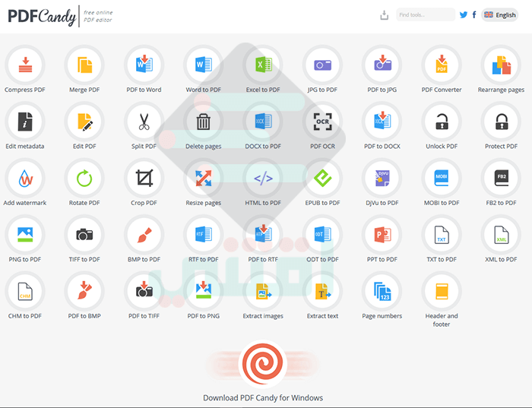Open the English language selector
Viewport: 532px width, 408px height.
(500, 15)
